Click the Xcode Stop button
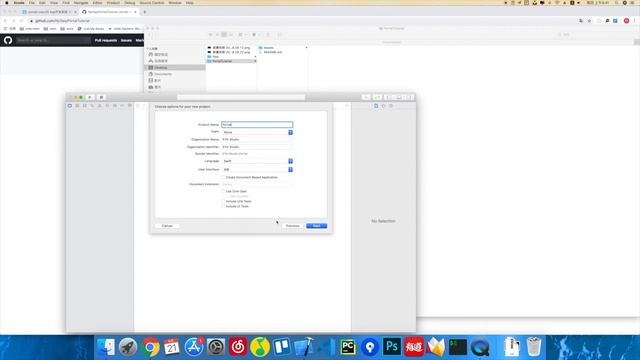The image size is (640, 360). [101, 97]
